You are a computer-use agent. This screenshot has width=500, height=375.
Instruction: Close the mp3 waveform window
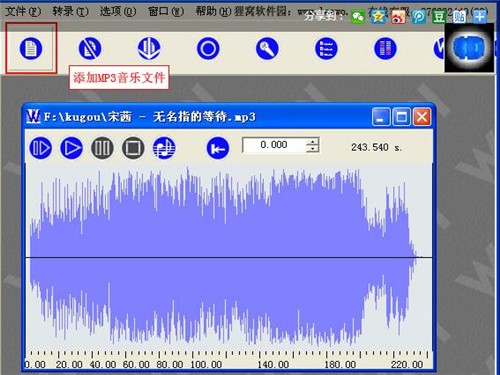[x=422, y=117]
